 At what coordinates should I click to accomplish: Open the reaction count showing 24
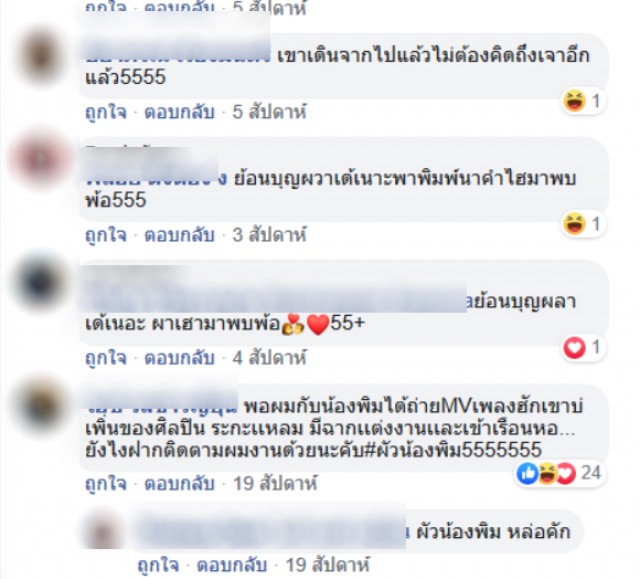click(x=591, y=473)
